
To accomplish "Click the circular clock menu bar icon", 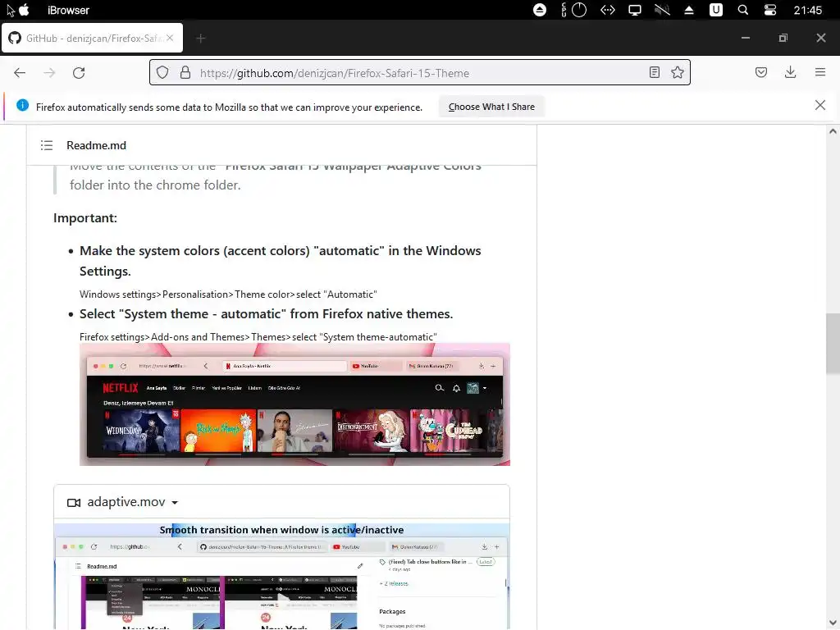I will coord(579,10).
